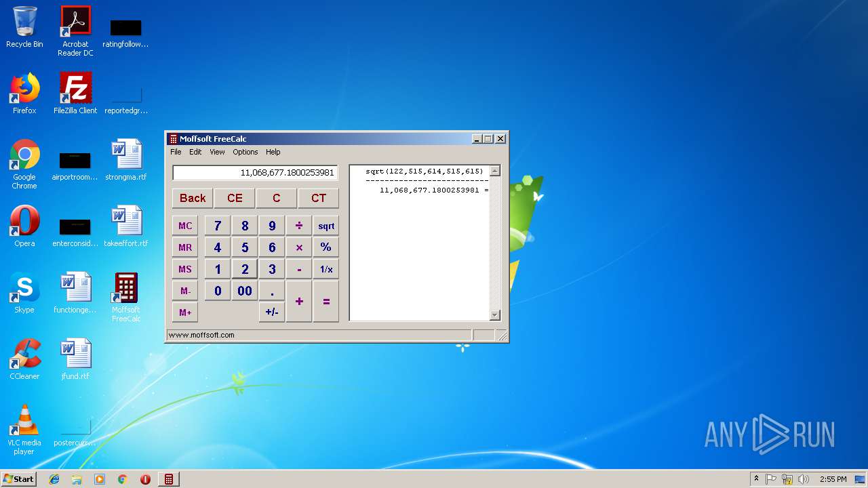Click the 1/x reciprocal button
This screenshot has height=488, width=868.
pyautogui.click(x=326, y=269)
